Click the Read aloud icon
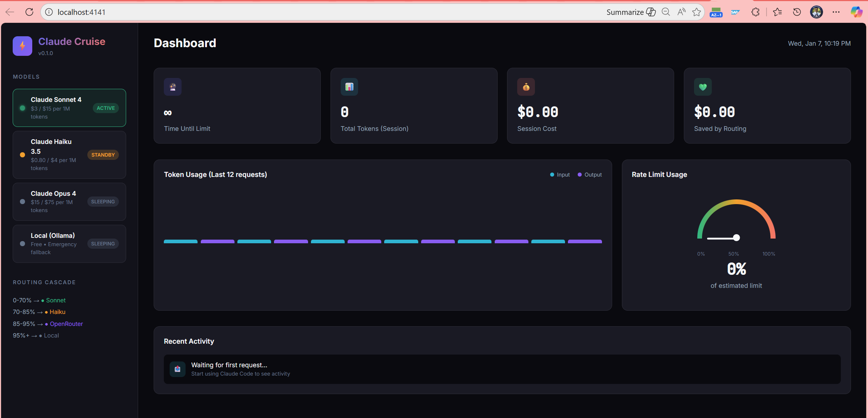The width and height of the screenshot is (868, 418). click(x=681, y=12)
